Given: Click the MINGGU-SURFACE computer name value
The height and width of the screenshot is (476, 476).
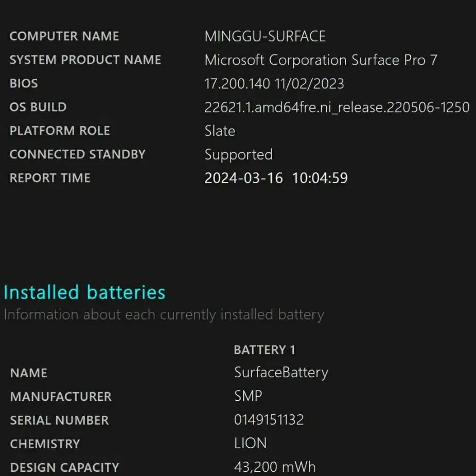Looking at the screenshot, I should [x=265, y=37].
